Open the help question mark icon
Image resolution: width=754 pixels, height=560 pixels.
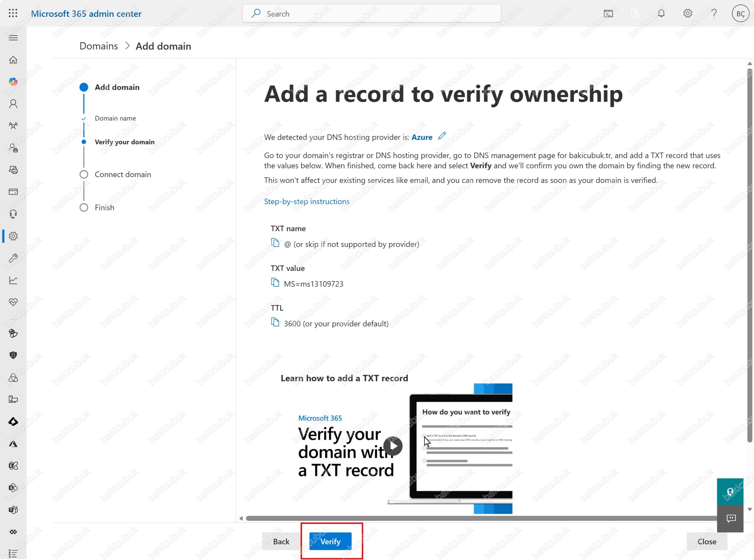(714, 14)
